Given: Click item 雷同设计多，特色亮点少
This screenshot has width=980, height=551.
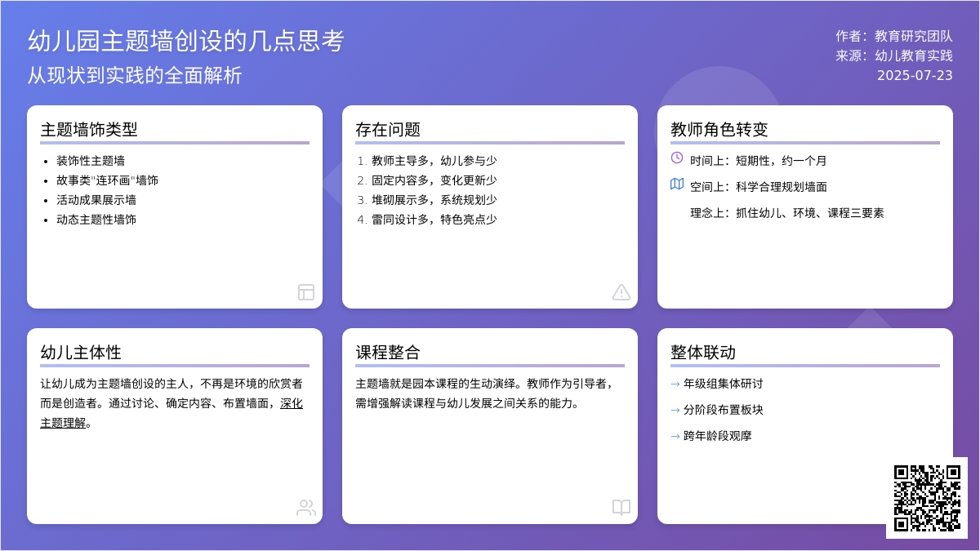Looking at the screenshot, I should coord(434,220).
